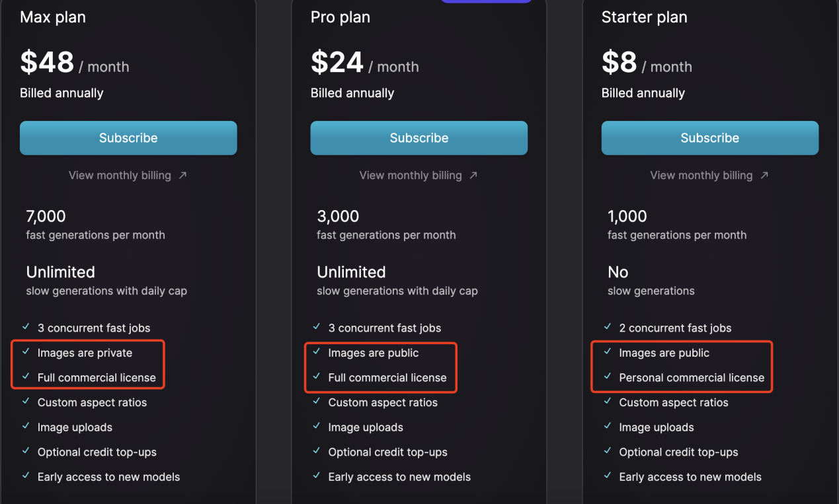
Task: Click the Max plan title
Action: (53, 18)
